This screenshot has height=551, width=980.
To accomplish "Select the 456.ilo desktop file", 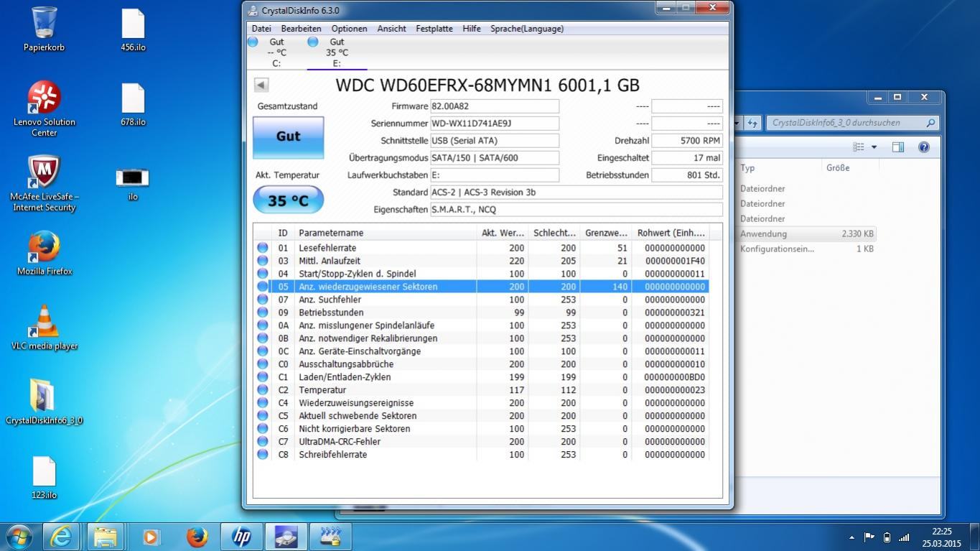I will (133, 29).
